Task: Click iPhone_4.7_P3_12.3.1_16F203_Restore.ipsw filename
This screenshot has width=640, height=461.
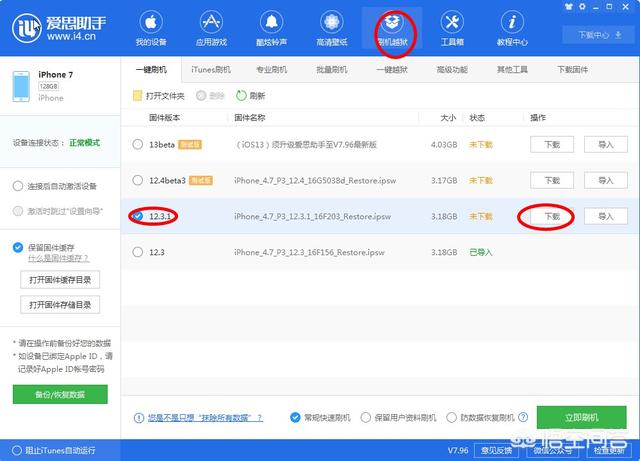Action: pos(313,216)
